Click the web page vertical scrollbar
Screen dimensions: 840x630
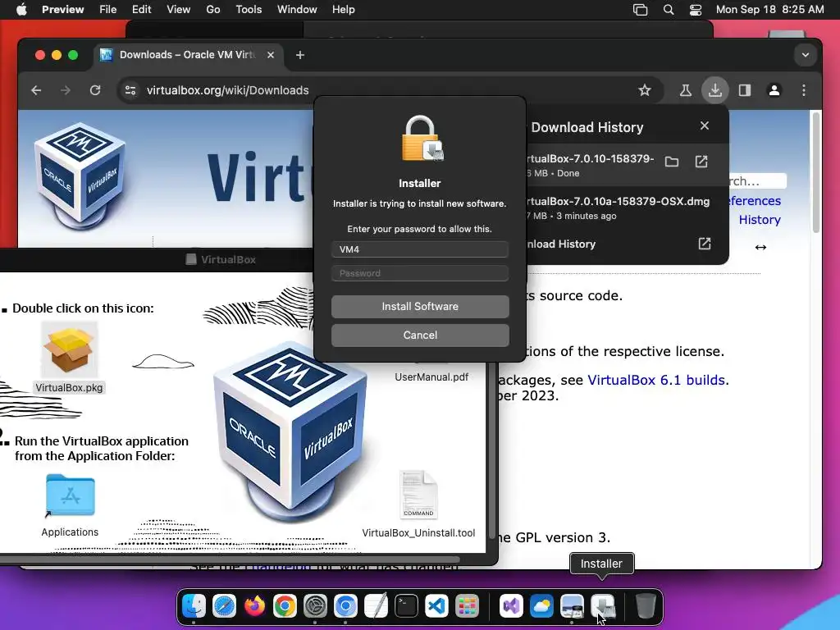click(x=816, y=171)
